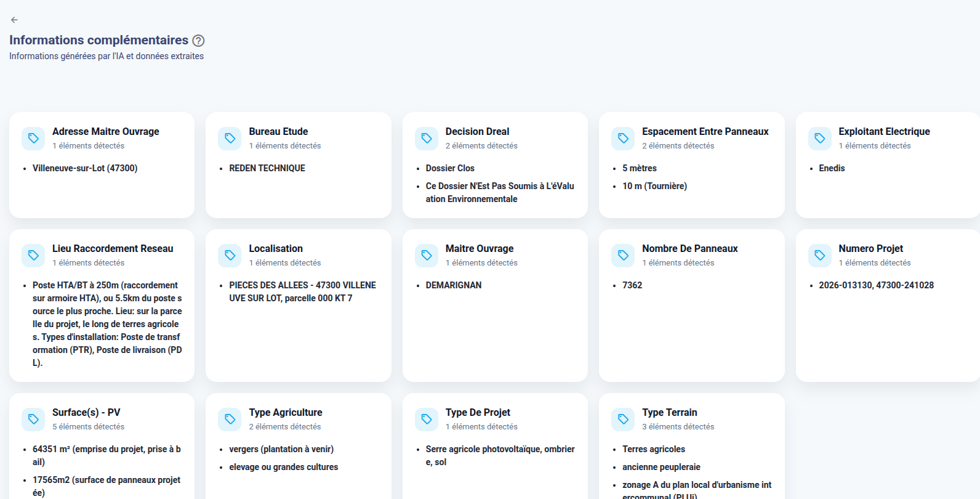This screenshot has width=980, height=499.
Task: Select the Lieu Raccordement Reseau title
Action: tap(113, 248)
